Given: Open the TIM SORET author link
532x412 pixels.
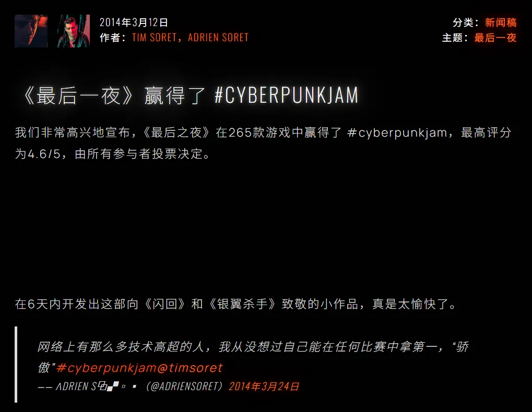Looking at the screenshot, I should (x=155, y=37).
